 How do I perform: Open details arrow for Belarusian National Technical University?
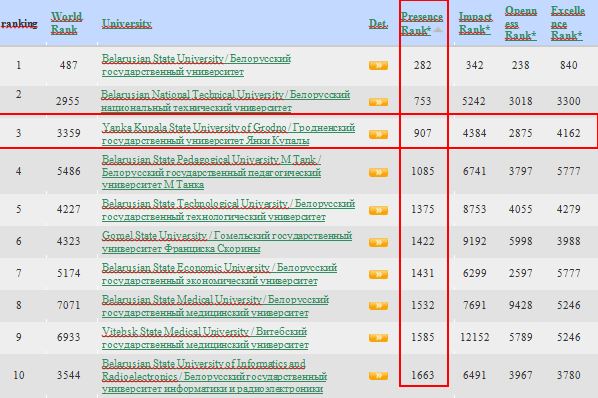(378, 102)
